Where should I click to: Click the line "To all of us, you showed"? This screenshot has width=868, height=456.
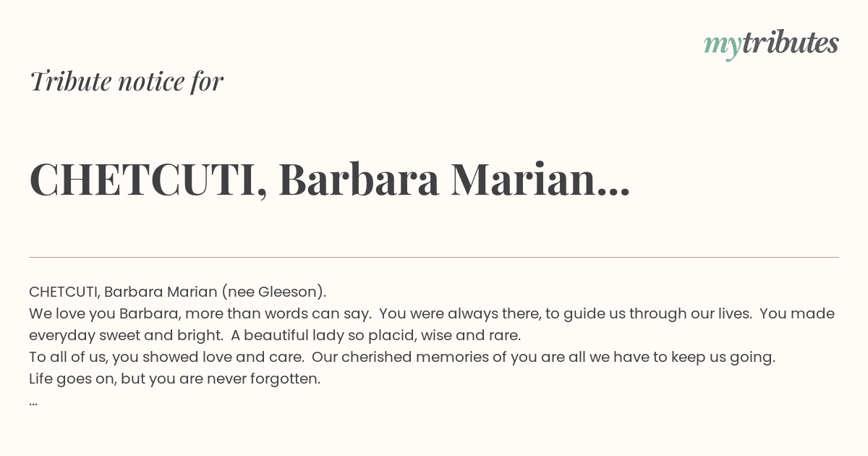click(119, 357)
